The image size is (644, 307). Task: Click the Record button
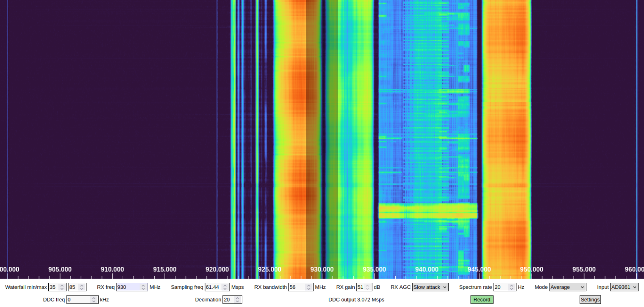(x=482, y=299)
